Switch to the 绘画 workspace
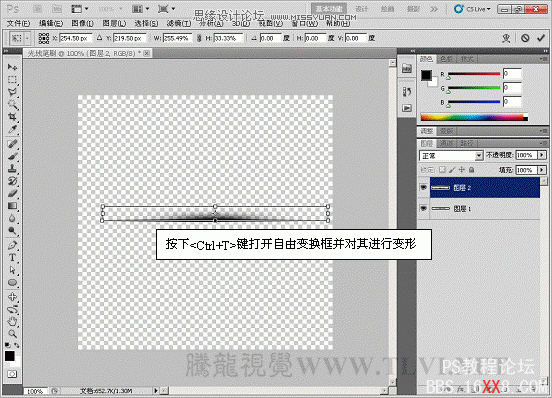 pyautogui.click(x=387, y=9)
